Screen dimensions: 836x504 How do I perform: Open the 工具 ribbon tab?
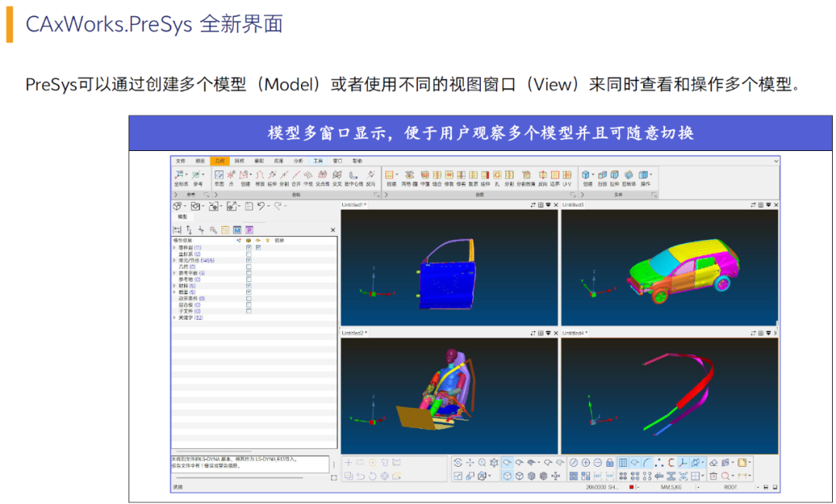[x=318, y=160]
